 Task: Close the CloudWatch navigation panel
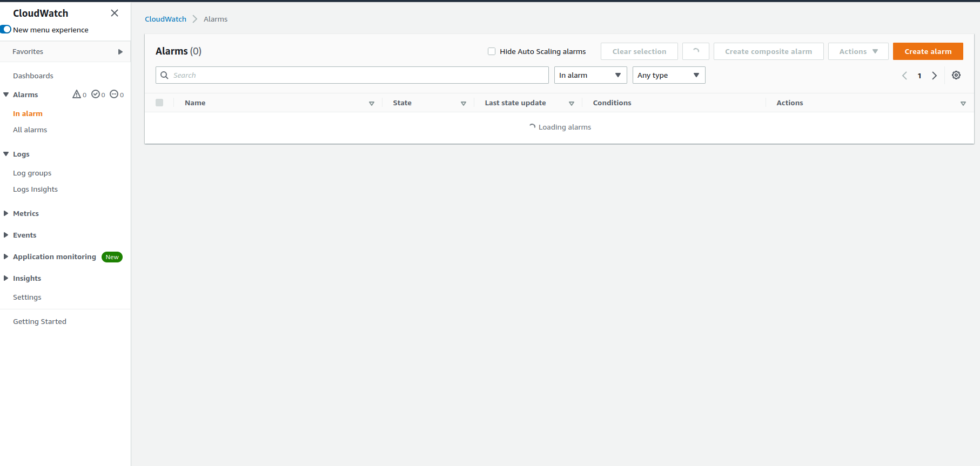click(115, 13)
